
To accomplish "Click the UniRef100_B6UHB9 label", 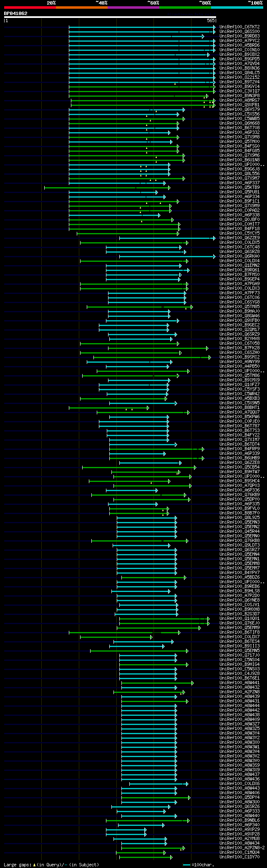I will [239, 458].
